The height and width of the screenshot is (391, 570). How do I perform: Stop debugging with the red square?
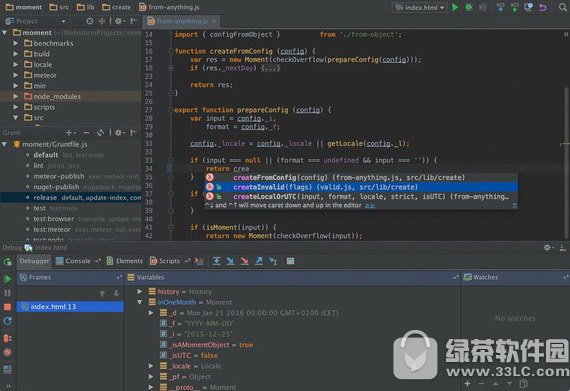click(x=7, y=307)
